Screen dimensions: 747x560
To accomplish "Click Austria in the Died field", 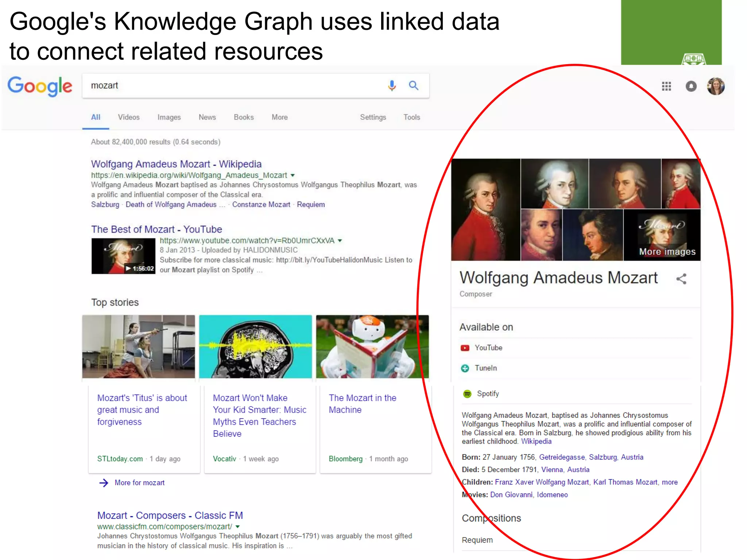I will click(578, 470).
